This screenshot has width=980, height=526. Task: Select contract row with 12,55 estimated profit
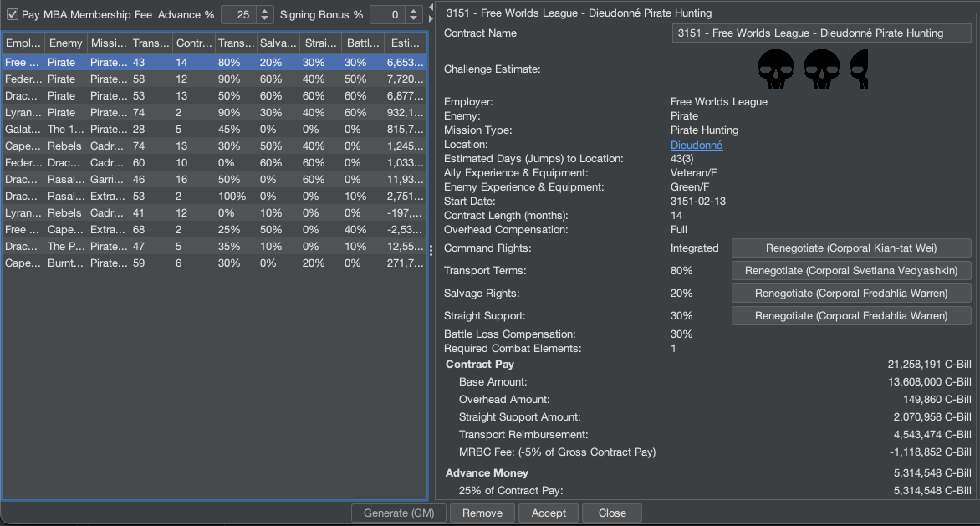[214, 246]
